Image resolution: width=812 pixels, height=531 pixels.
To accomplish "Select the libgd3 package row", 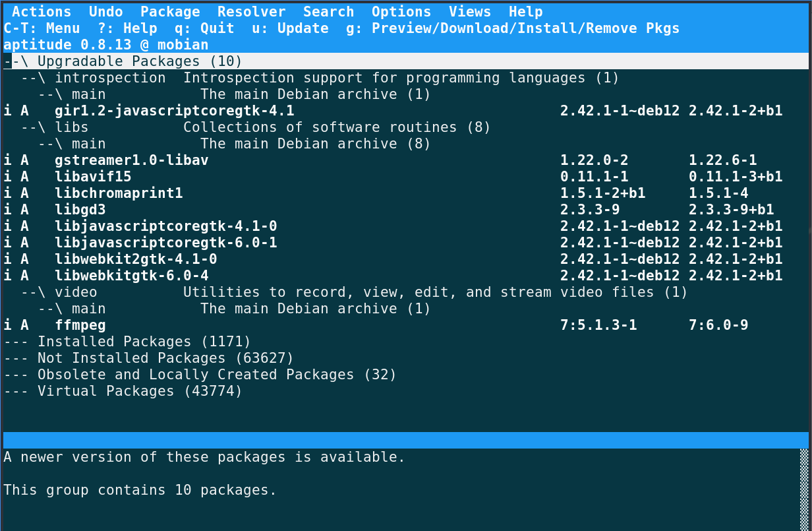I will (x=406, y=210).
